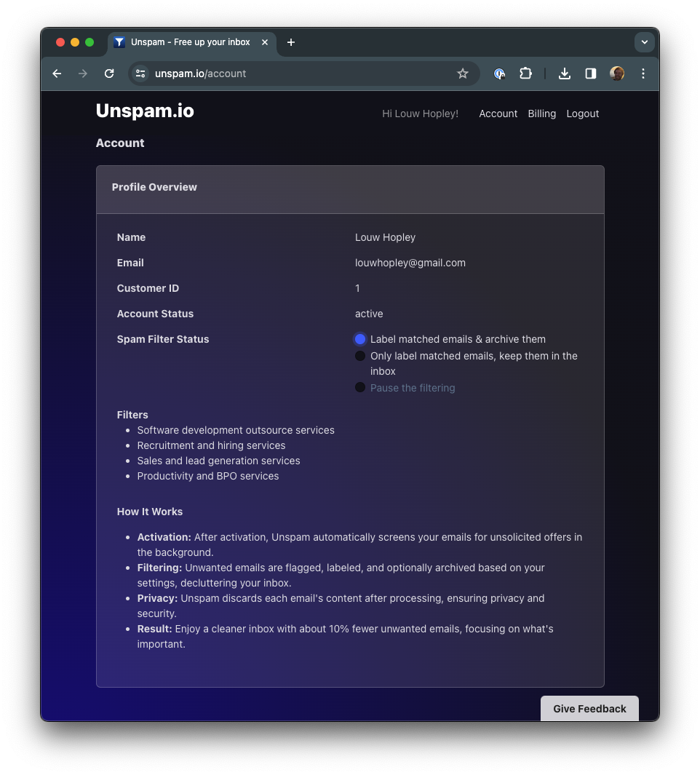
Task: Select Pause the filtering option
Action: coord(360,387)
